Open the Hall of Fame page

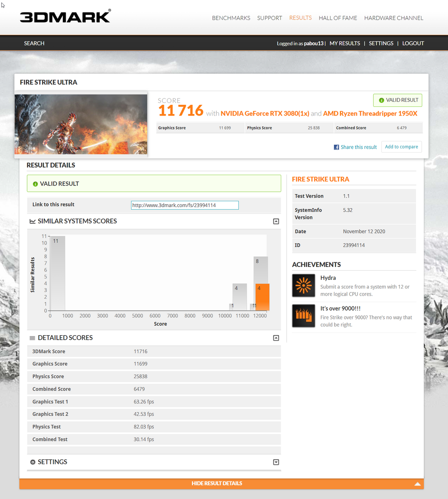(338, 18)
